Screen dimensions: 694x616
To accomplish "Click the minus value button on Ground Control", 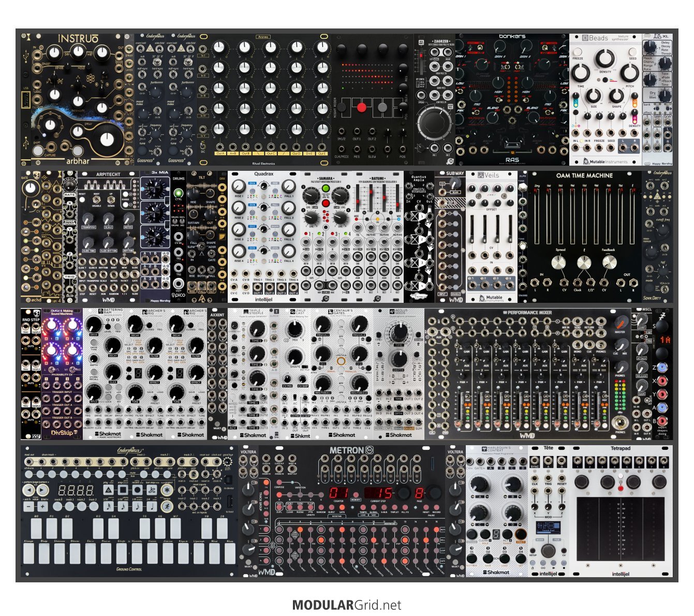I will tap(28, 506).
